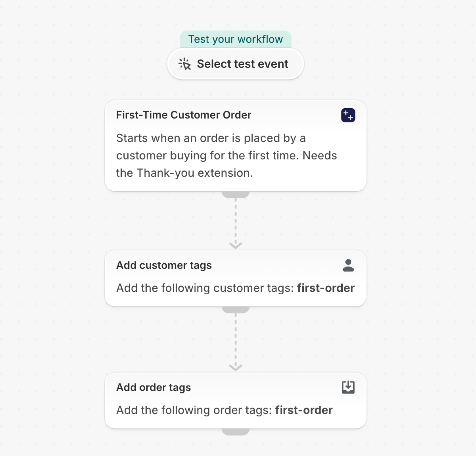Click the sparkle icon on First-Time Customer Order
This screenshot has height=456, width=476.
click(348, 115)
